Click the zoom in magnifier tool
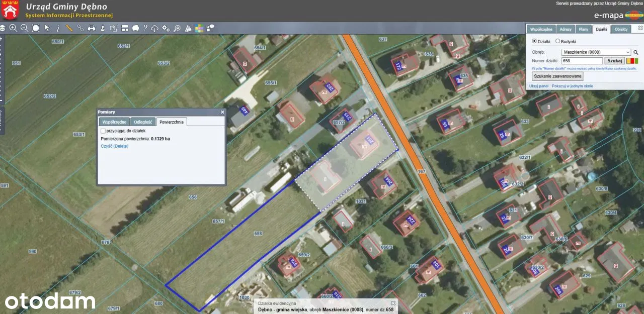The height and width of the screenshot is (314, 644). (x=13, y=28)
